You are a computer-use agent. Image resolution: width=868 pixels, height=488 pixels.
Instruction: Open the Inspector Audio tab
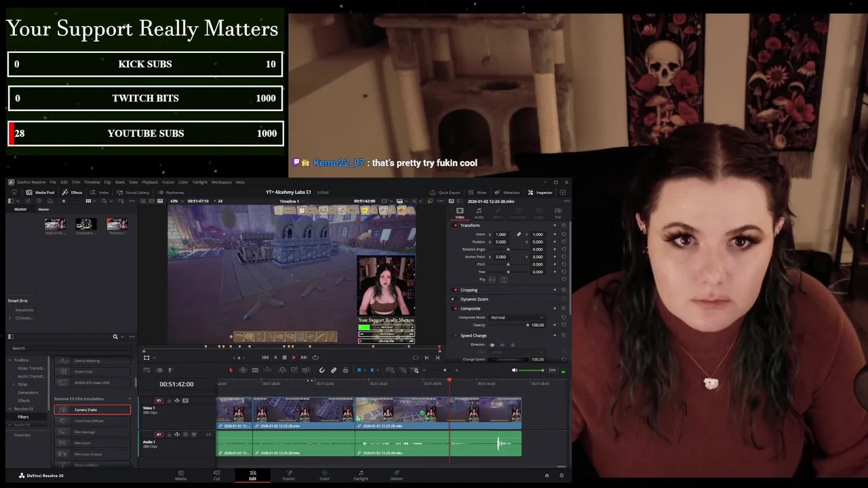coord(479,213)
